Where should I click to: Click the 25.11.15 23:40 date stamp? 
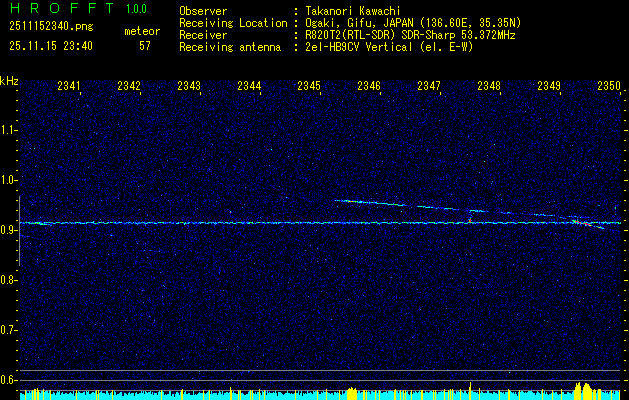[x=49, y=46]
